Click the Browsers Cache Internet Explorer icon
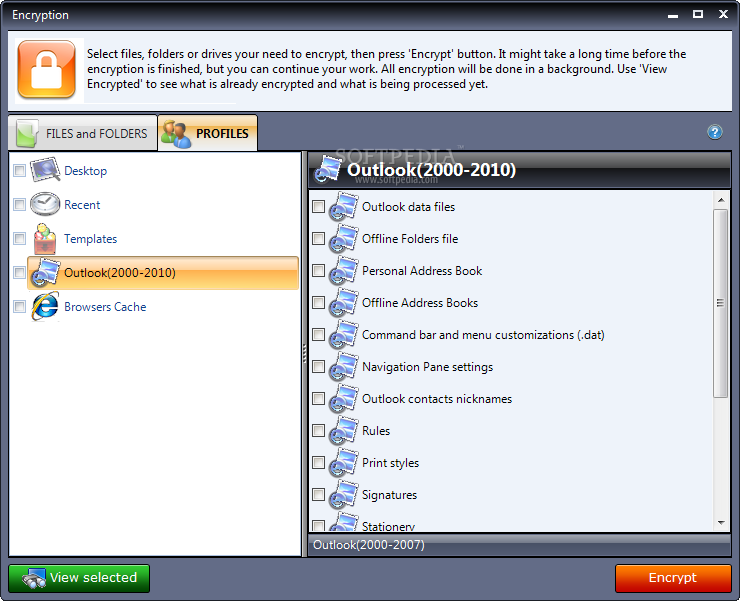The image size is (740, 601). pyautogui.click(x=45, y=306)
